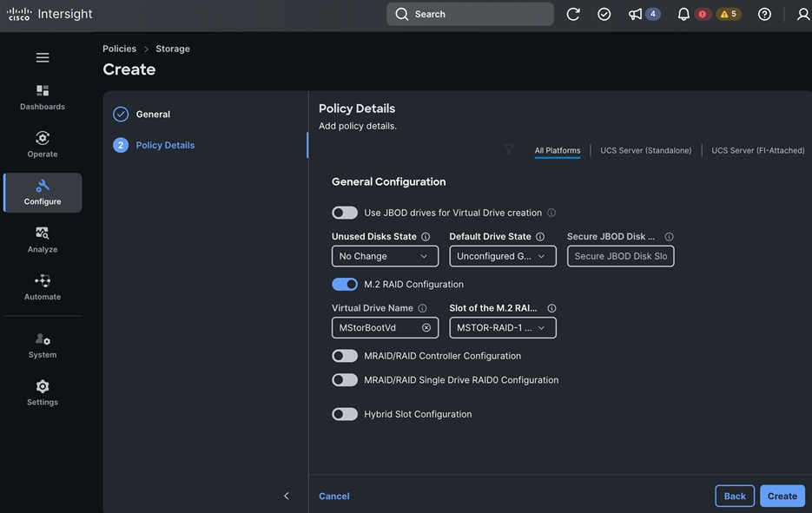Open Settings from the sidebar
Viewport: 812px width, 513px height.
(x=43, y=393)
